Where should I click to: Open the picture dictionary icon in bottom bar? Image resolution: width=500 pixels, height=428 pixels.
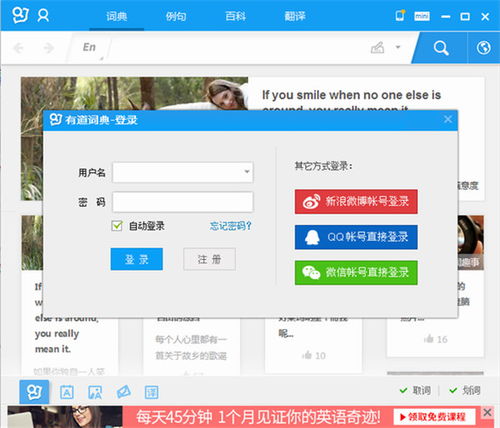[x=95, y=392]
